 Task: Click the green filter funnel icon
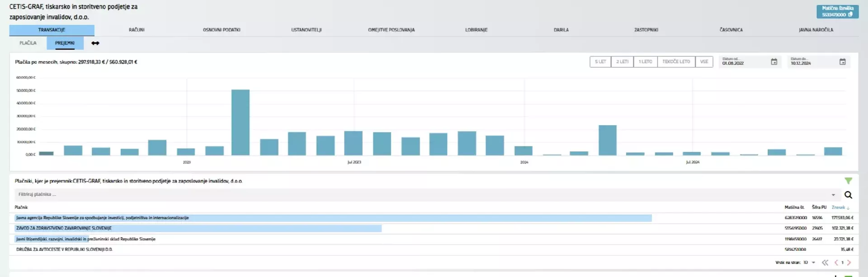point(848,181)
